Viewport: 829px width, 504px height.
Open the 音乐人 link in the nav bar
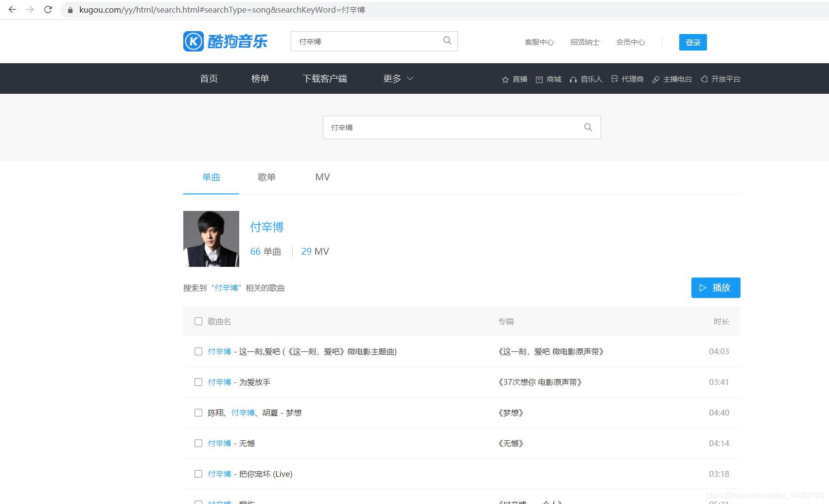[x=591, y=79]
